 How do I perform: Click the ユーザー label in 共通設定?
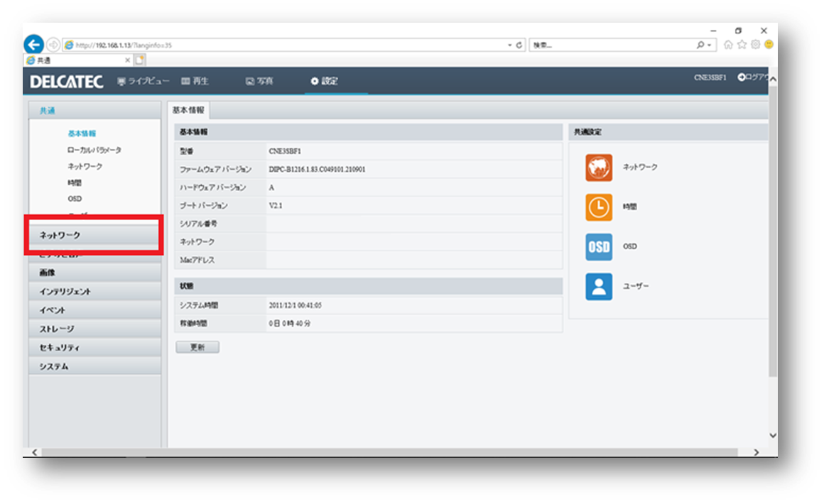pos(636,286)
